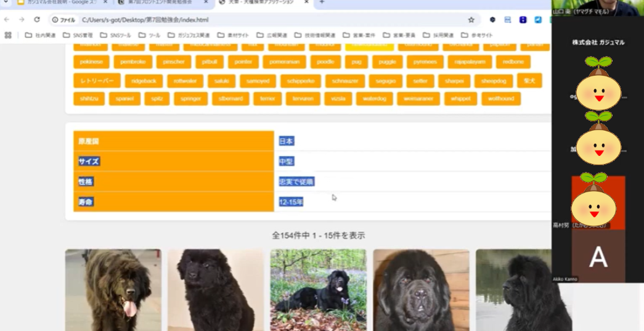Choose the stbernard breed button
Image resolution: width=644 pixels, height=331 pixels.
[230, 99]
